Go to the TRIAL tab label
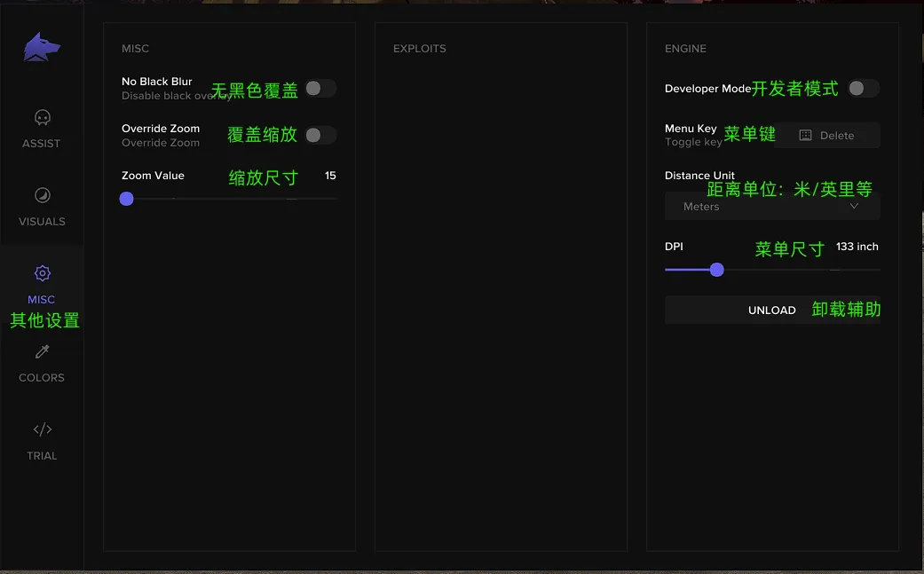Viewport: 924px width, 574px height. 42,456
